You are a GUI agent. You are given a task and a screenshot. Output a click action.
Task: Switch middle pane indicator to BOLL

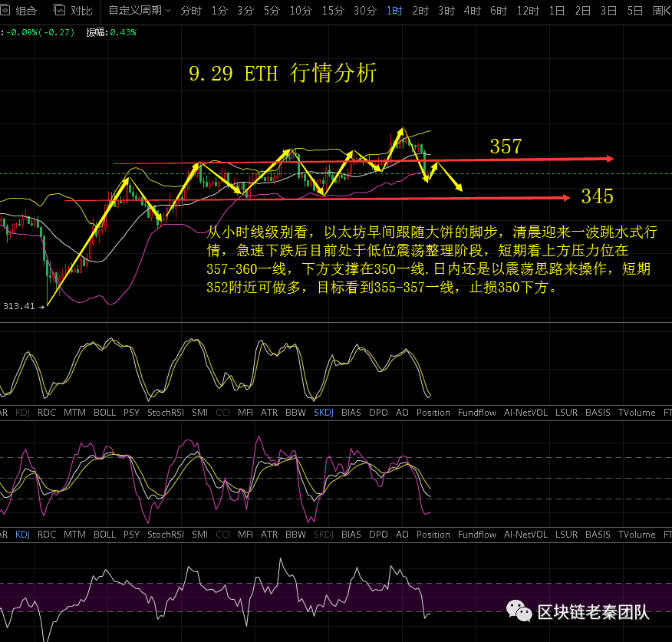point(104,412)
